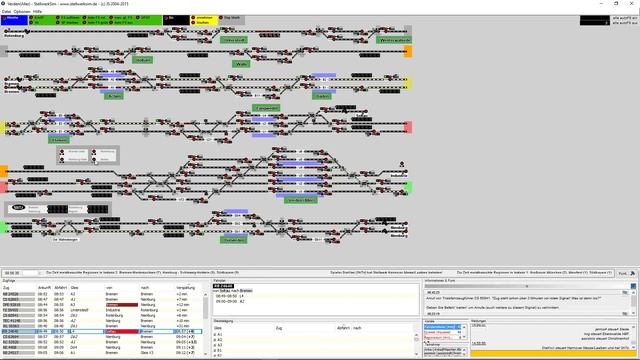Image resolution: width=640 pixels, height=360 pixels.
Task: Click oval logo icon in Bü panel
Action: click(x=18, y=207)
